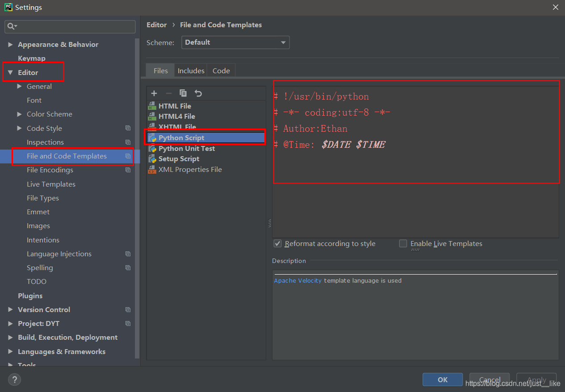565x392 pixels.
Task: Click the PyCharm logo in title bar
Action: point(8,7)
